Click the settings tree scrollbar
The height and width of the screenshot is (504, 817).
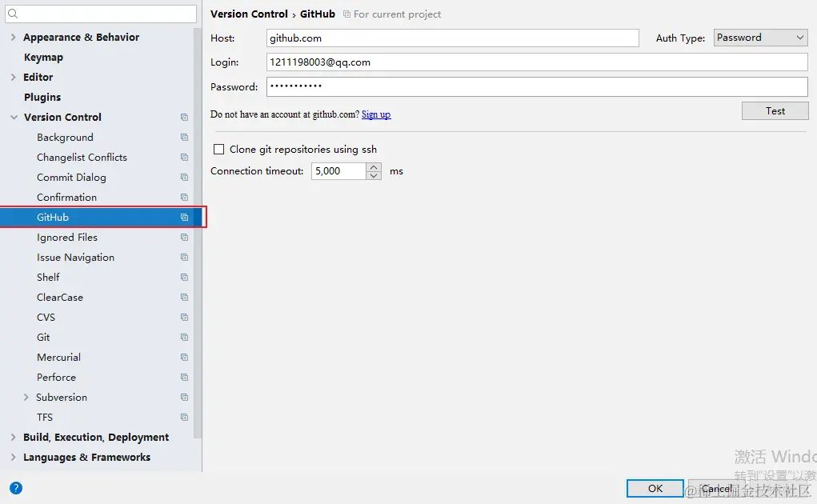click(198, 234)
